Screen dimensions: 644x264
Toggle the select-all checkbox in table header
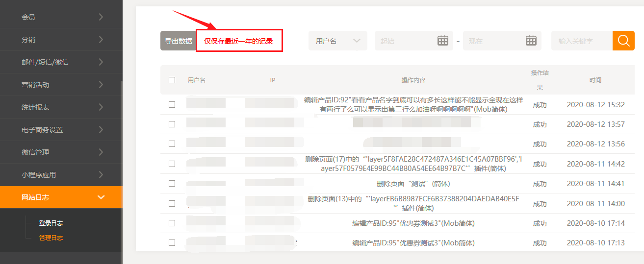(172, 80)
